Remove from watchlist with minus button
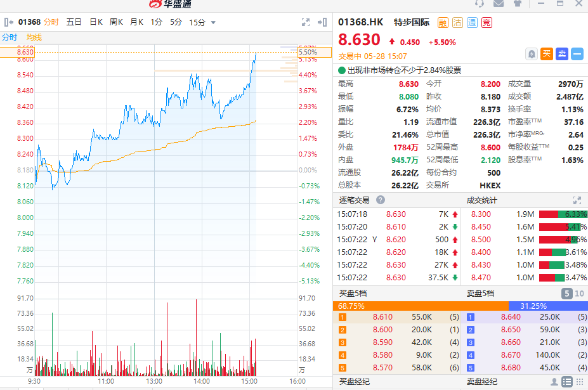Viewport: 588px width, 390px height. (577, 54)
